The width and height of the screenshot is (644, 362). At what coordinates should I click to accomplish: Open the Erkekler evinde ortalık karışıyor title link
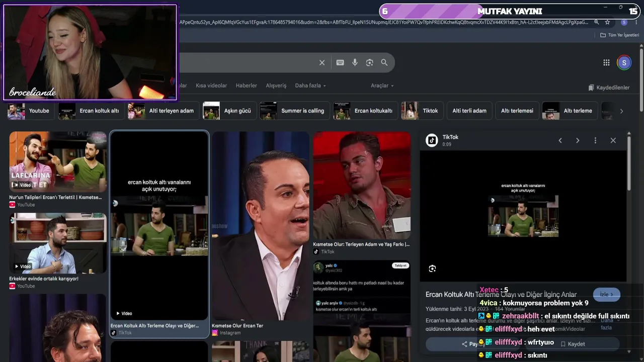coord(44,279)
